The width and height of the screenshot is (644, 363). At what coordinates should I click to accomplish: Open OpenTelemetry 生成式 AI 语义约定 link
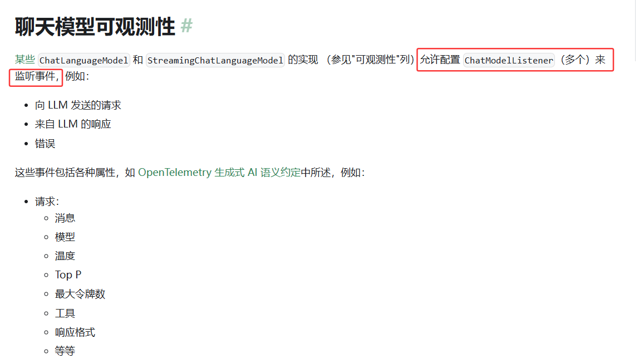point(219,173)
